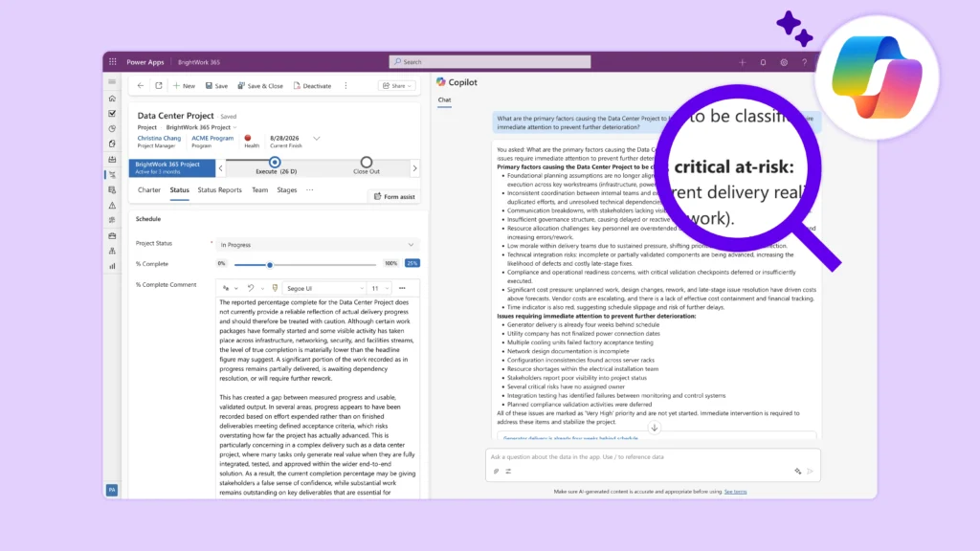Image resolution: width=980 pixels, height=551 pixels.
Task: Open the warning triangle icon in sidebar
Action: click(x=113, y=205)
